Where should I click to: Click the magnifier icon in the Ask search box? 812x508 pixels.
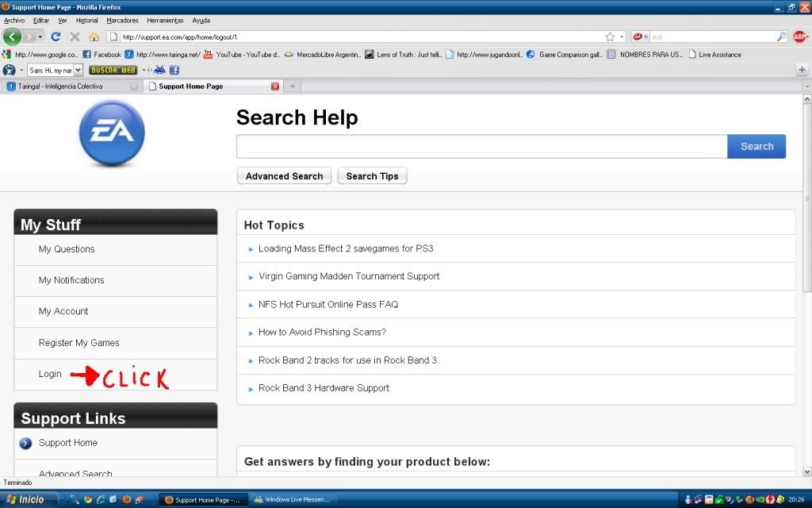pos(781,37)
